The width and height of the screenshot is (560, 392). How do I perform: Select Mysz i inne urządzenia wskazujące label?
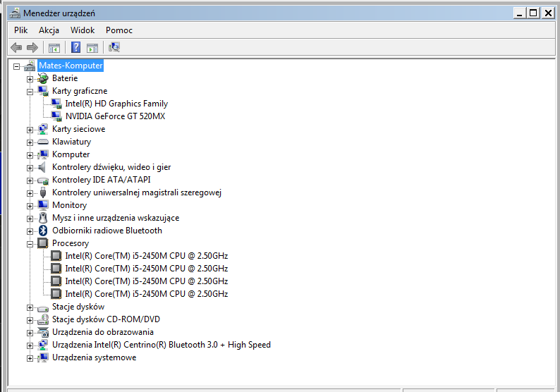[116, 218]
